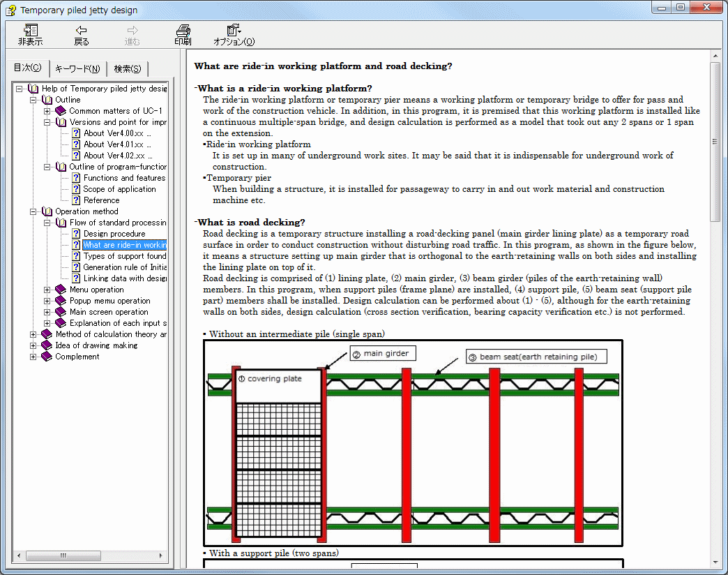Collapse the Versions and point for impr node
The width and height of the screenshot is (728, 575).
pyautogui.click(x=47, y=122)
